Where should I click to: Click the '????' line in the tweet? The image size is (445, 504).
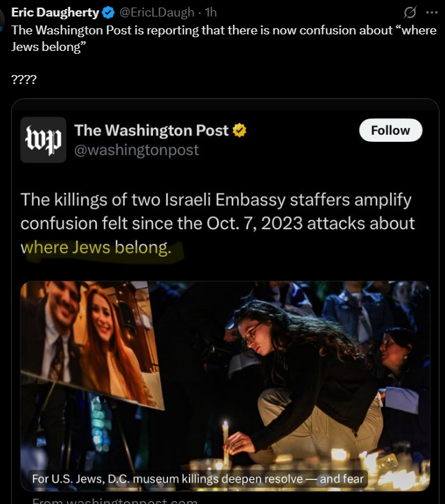click(x=24, y=79)
